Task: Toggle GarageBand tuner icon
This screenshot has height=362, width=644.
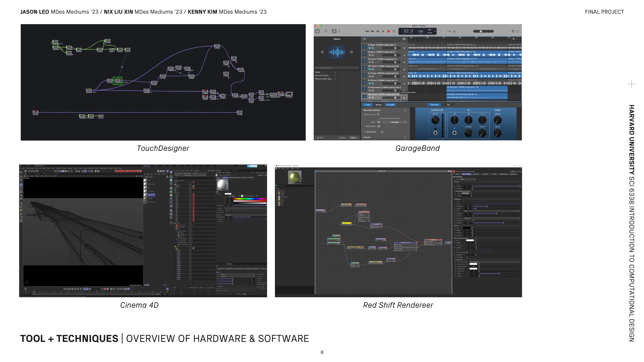Action: click(441, 31)
